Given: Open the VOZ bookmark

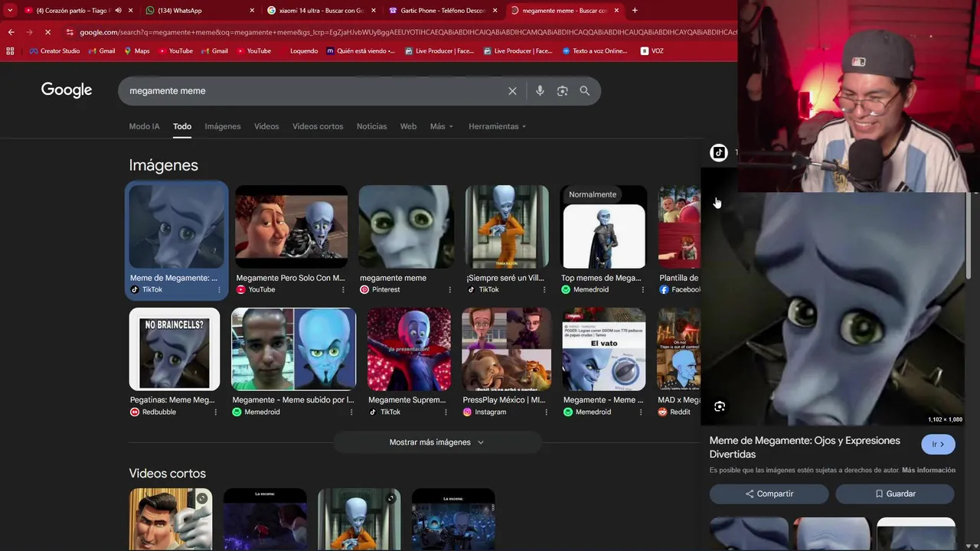Looking at the screenshot, I should [652, 51].
